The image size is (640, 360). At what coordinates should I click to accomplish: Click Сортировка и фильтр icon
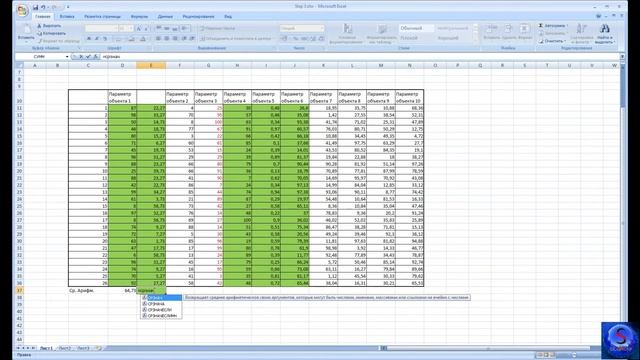click(x=582, y=29)
